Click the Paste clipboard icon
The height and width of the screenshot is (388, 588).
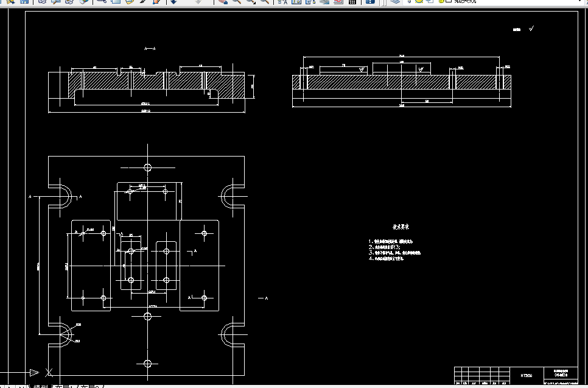[130, 1]
